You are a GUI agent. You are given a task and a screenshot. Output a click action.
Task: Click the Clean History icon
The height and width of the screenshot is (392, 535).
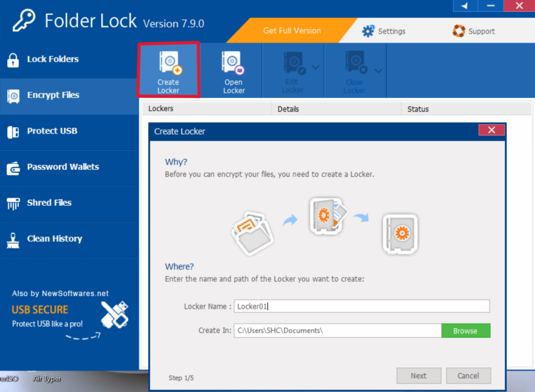[x=14, y=239]
